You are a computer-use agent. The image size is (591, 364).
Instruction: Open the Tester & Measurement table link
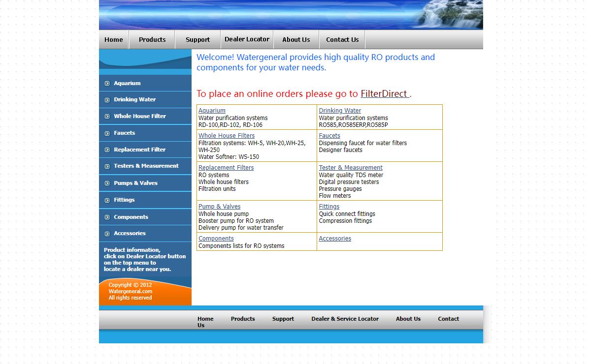[x=351, y=168]
